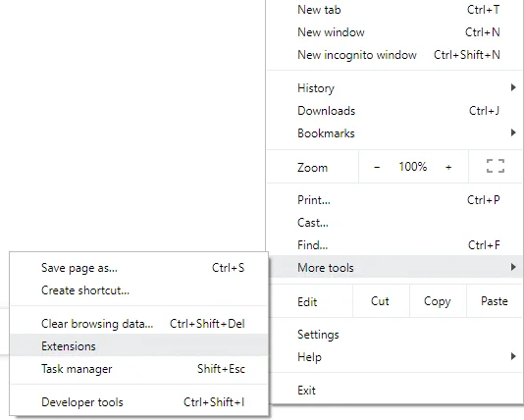
Task: Open the History submenu
Action: (x=394, y=88)
